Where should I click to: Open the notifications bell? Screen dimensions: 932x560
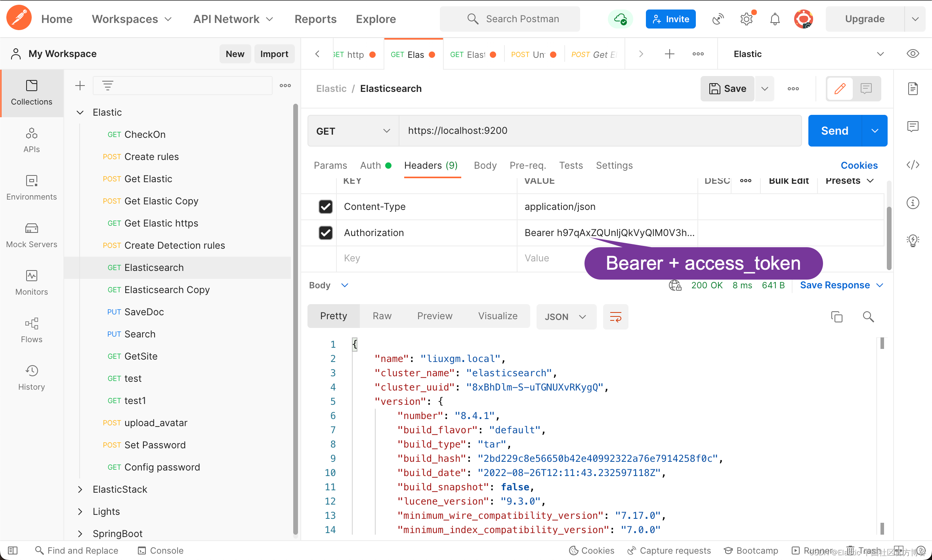pos(775,19)
